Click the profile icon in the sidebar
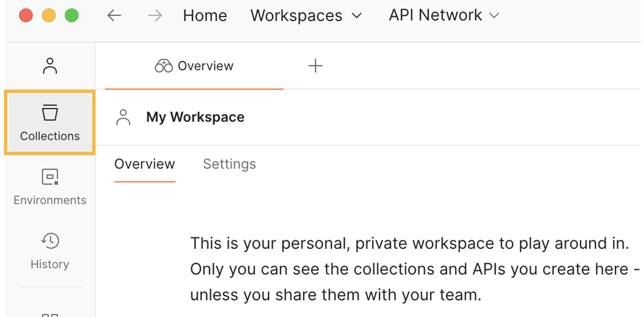The height and width of the screenshot is (317, 644). tap(50, 66)
